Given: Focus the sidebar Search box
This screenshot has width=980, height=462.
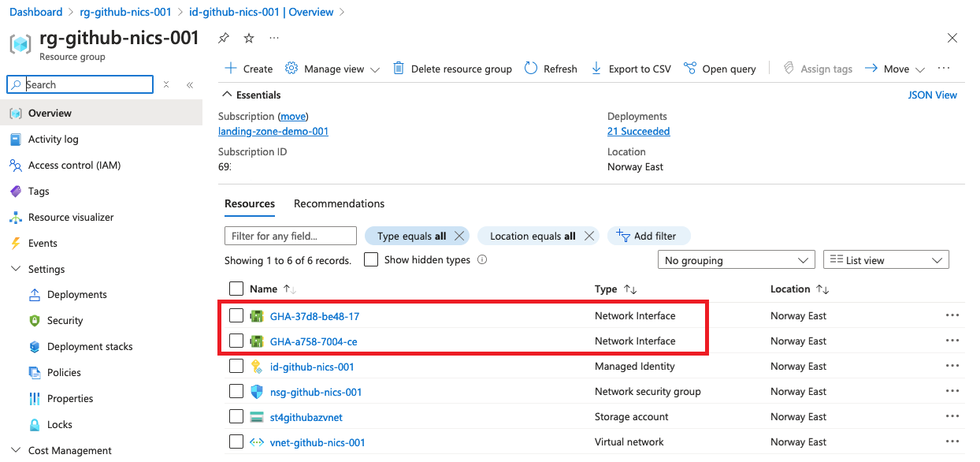Looking at the screenshot, I should [x=80, y=84].
